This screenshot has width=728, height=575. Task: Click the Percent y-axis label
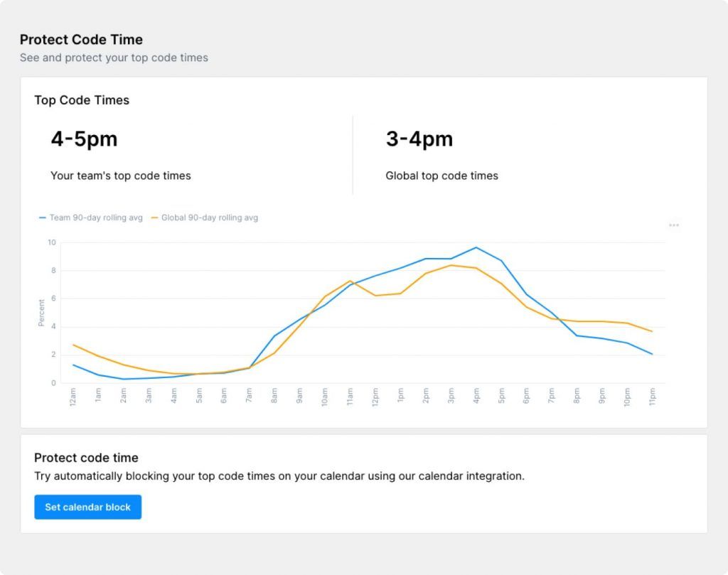pyautogui.click(x=41, y=313)
